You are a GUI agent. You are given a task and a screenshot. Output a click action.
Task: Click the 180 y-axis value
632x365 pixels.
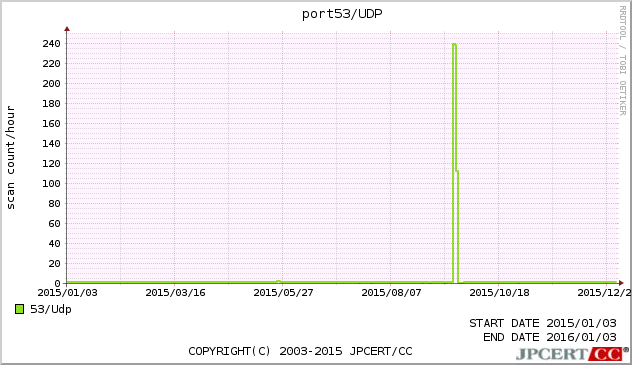(x=52, y=104)
